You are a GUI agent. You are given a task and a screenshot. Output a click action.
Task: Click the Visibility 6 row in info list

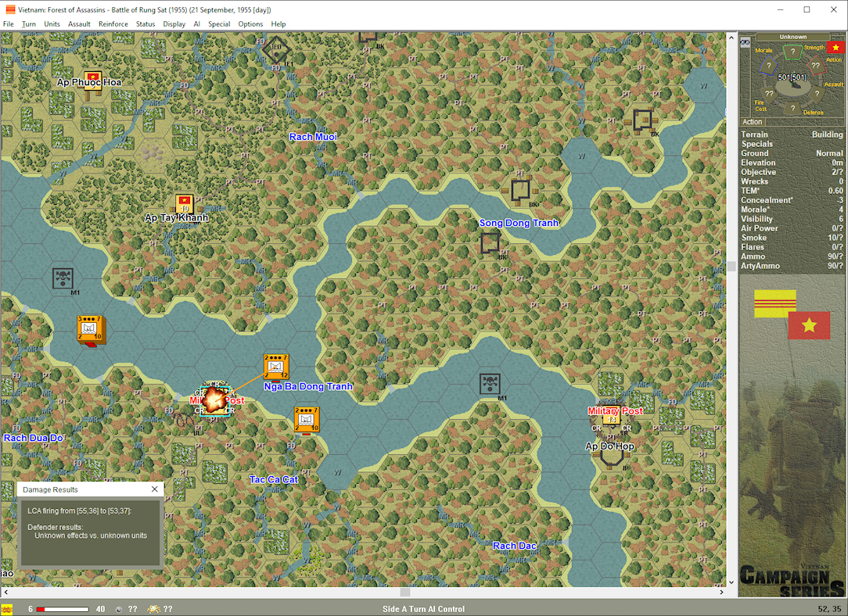pyautogui.click(x=792, y=219)
